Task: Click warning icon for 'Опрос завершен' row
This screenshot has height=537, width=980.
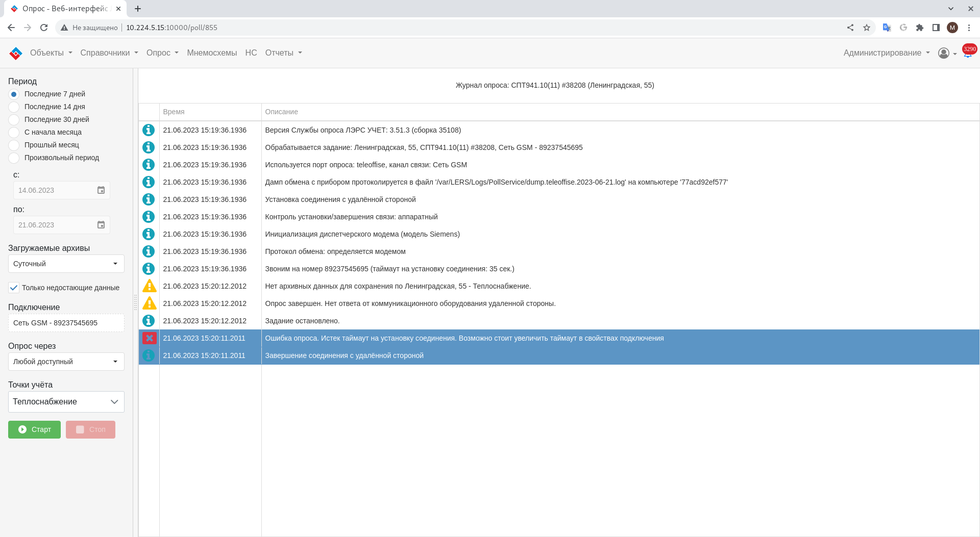Action: pos(149,303)
